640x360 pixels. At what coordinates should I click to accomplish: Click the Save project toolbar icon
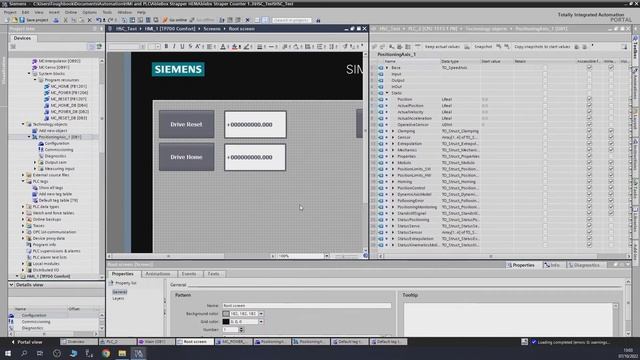click(x=22, y=20)
